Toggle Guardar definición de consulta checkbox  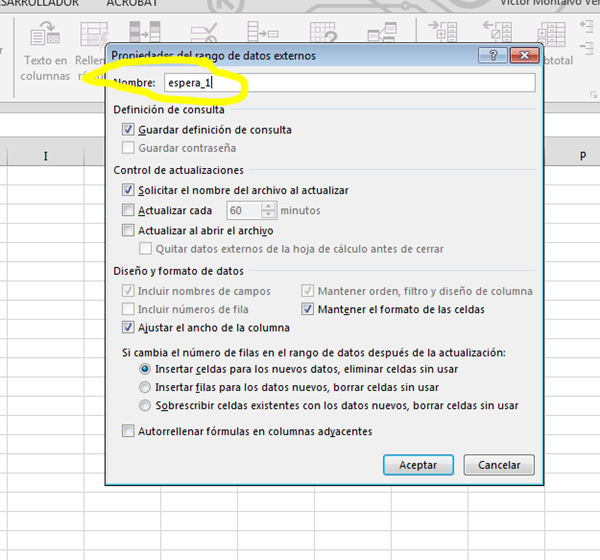(128, 129)
